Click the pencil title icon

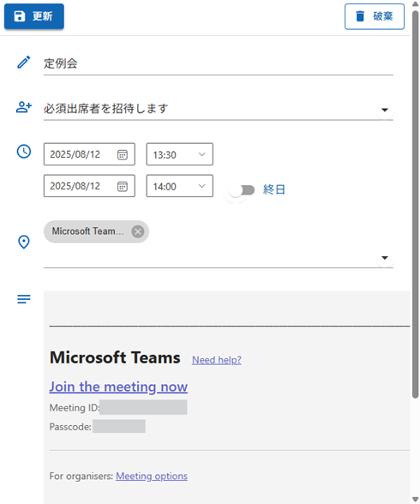point(24,62)
